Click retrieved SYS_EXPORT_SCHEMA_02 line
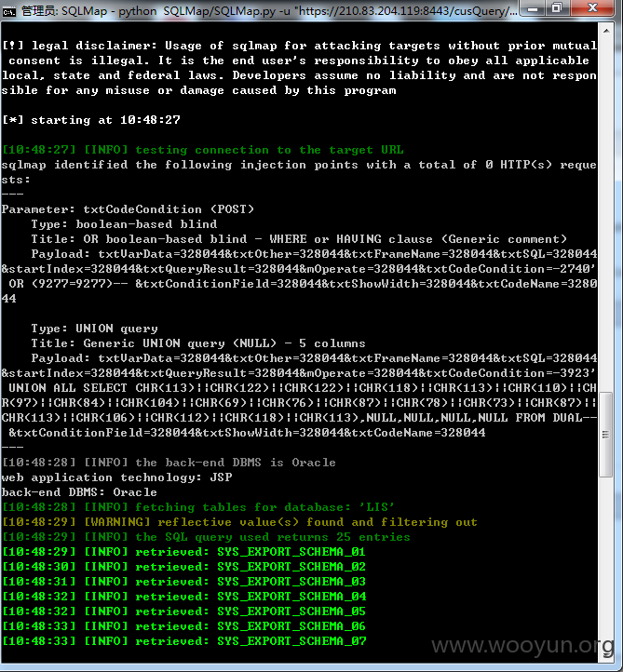This screenshot has height=672, width=623. [183, 567]
